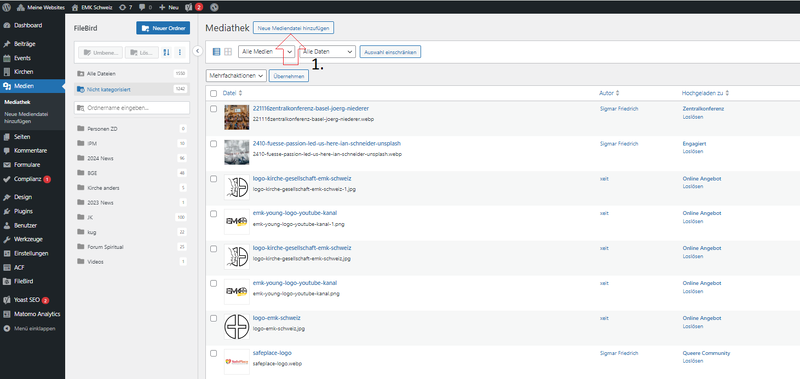Open the updates indicator showing 7
This screenshot has width=800, height=379.
(x=126, y=7)
